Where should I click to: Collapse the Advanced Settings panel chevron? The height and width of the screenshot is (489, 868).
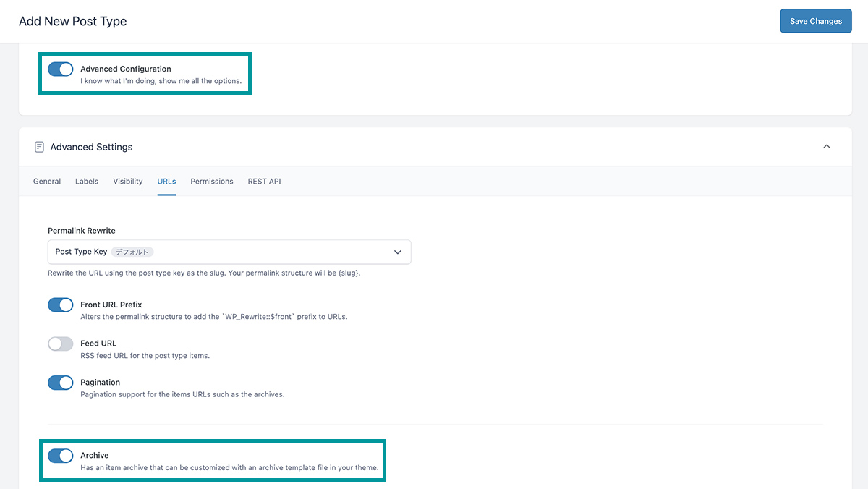[827, 147]
